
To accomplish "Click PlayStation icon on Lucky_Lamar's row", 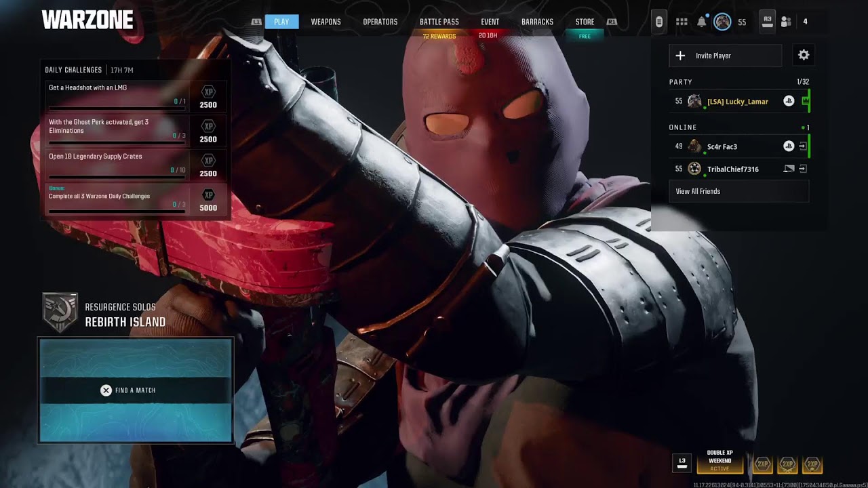I will pos(789,101).
